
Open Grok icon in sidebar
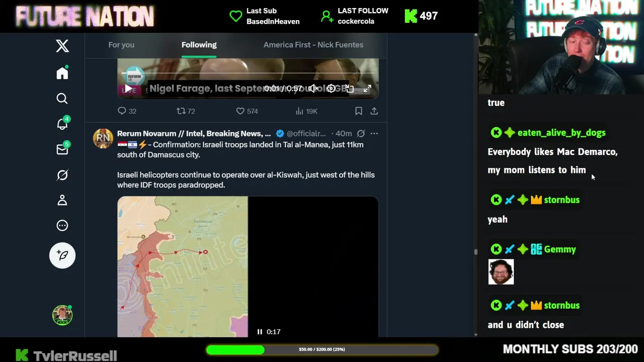(x=62, y=175)
